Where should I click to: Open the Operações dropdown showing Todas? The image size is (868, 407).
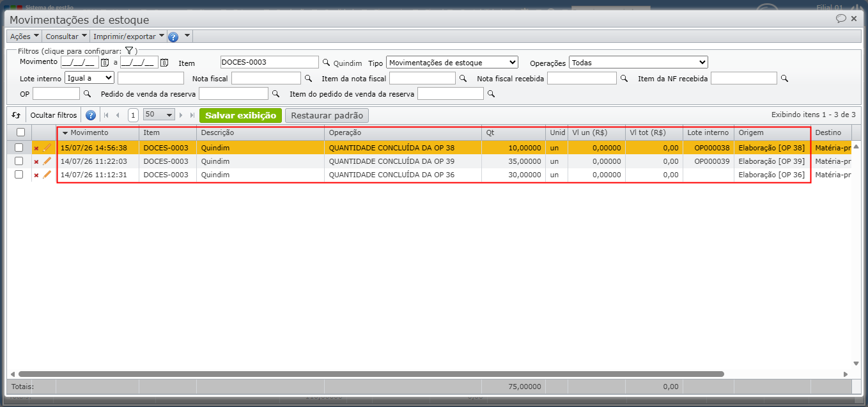639,63
